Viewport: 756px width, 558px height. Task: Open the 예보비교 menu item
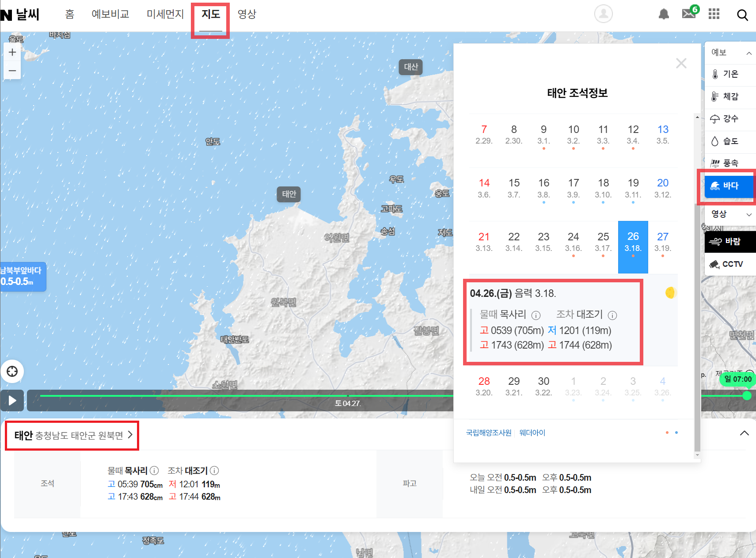110,14
